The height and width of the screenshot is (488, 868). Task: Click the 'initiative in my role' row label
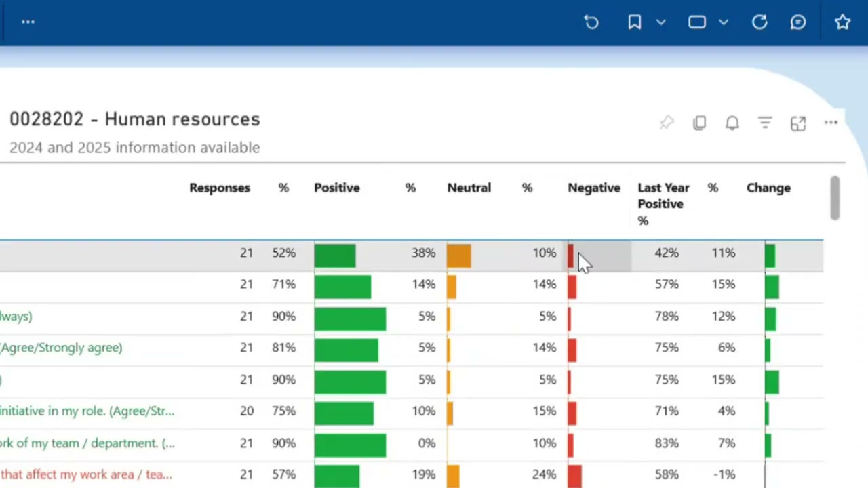(x=87, y=411)
